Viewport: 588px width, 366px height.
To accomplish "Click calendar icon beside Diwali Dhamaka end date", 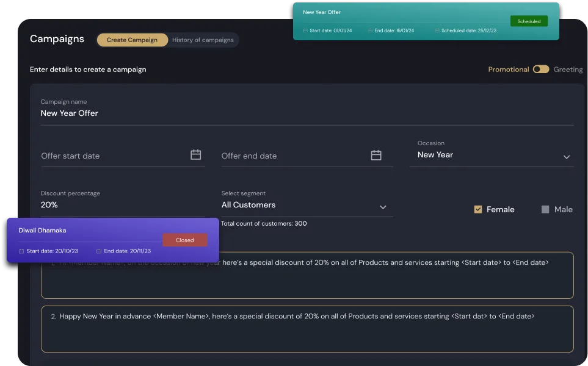I will (99, 251).
